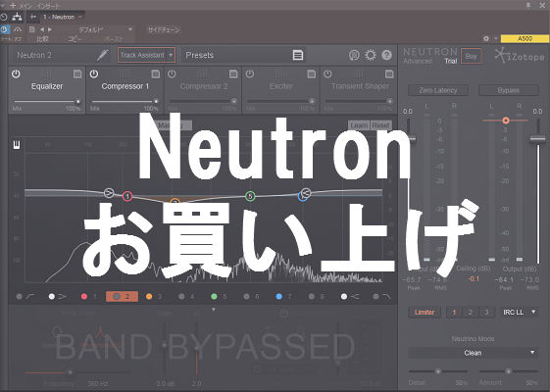Click the band Frequency slider handle
This screenshot has height=392, width=550.
coord(71,372)
